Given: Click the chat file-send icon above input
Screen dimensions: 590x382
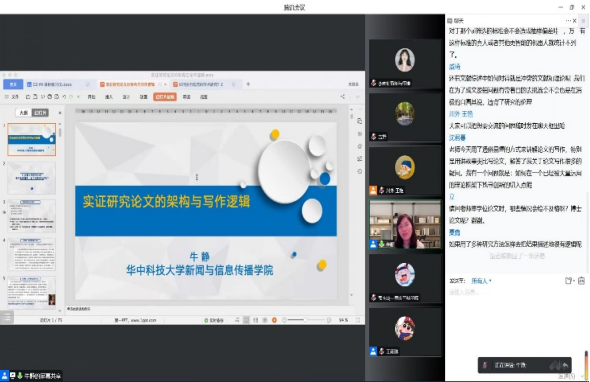Looking at the screenshot, I should 569,281.
